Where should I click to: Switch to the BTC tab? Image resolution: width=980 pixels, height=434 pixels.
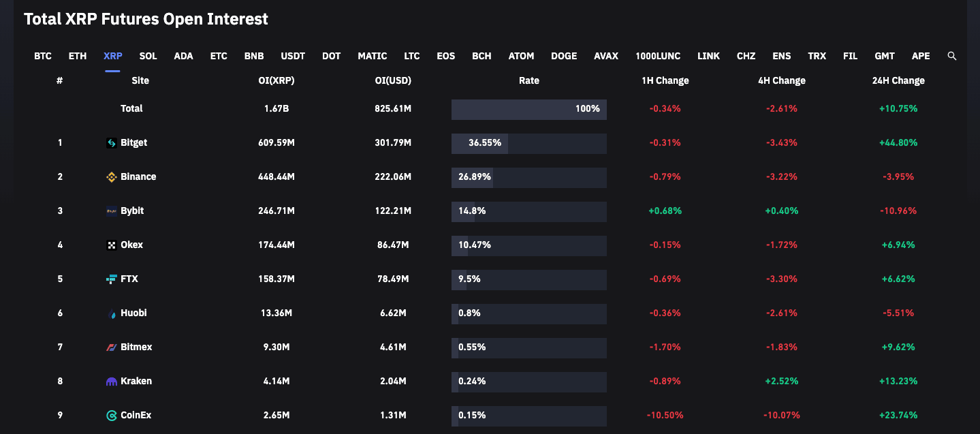[42, 56]
